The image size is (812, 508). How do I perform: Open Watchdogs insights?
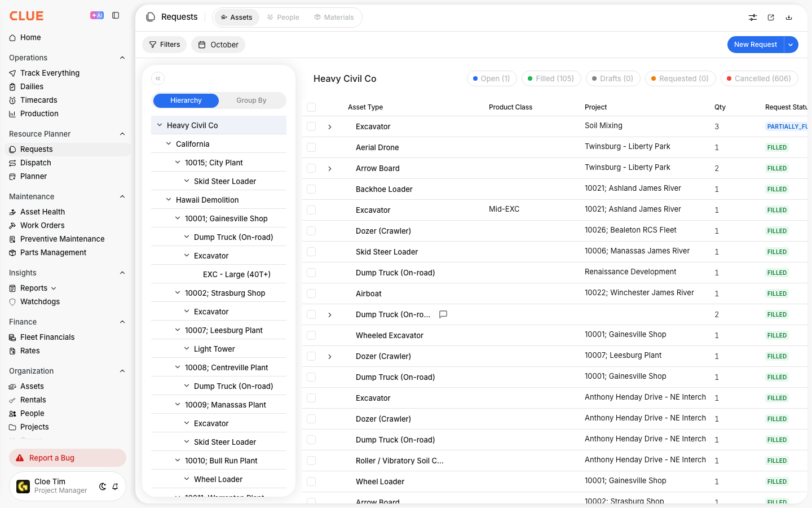[39, 301]
